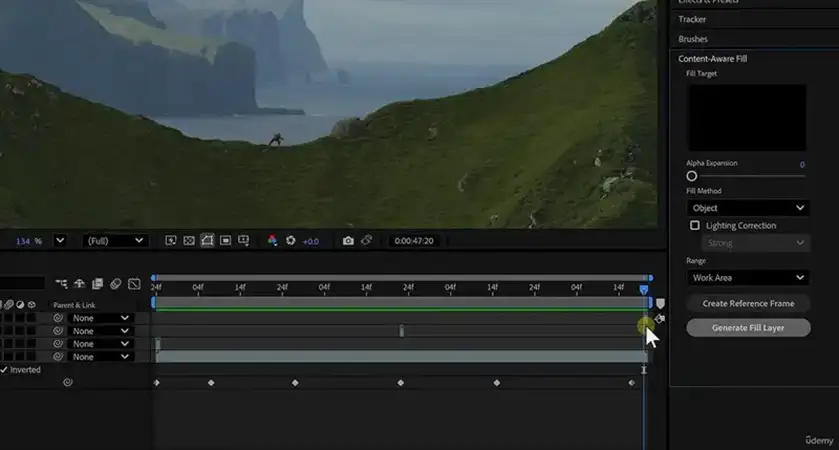The height and width of the screenshot is (450, 839).
Task: Select the +0.0 exposure value
Action: pyautogui.click(x=311, y=241)
